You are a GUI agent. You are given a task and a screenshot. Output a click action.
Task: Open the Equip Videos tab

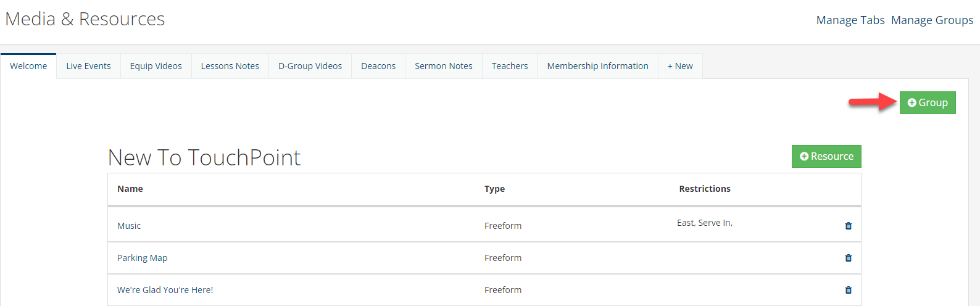click(x=156, y=66)
